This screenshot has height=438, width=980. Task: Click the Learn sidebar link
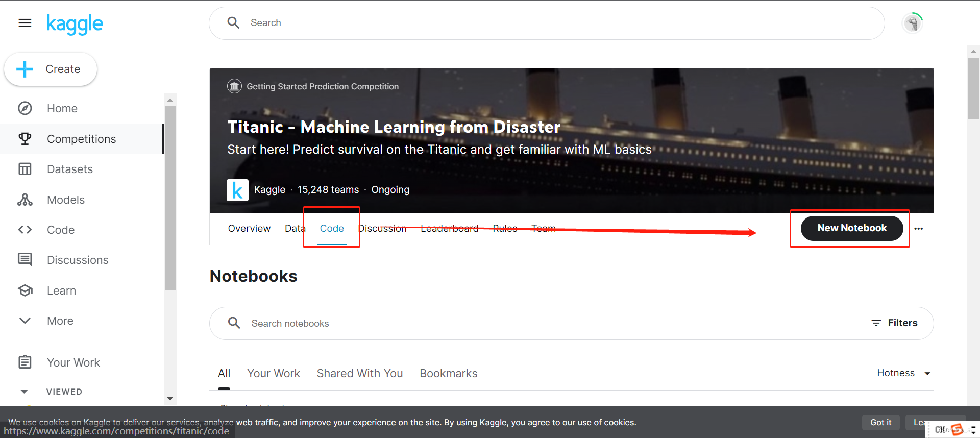62,290
